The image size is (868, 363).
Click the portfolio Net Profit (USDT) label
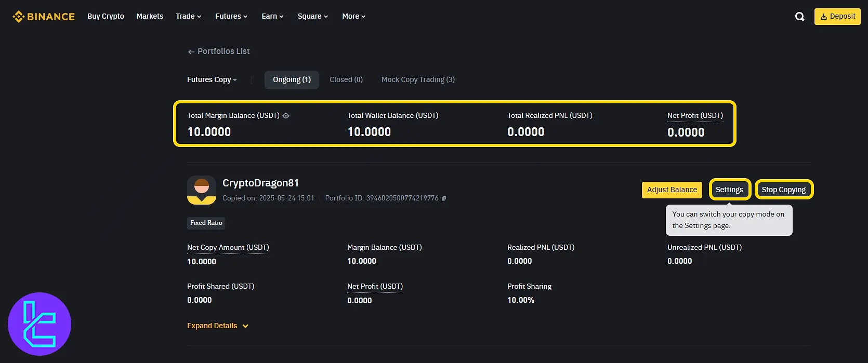(375, 287)
